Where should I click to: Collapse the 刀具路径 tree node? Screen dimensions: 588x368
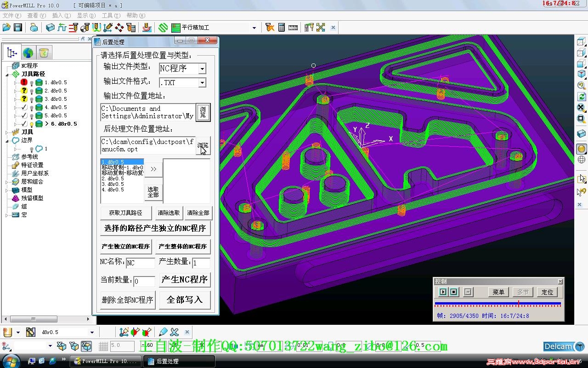7,74
